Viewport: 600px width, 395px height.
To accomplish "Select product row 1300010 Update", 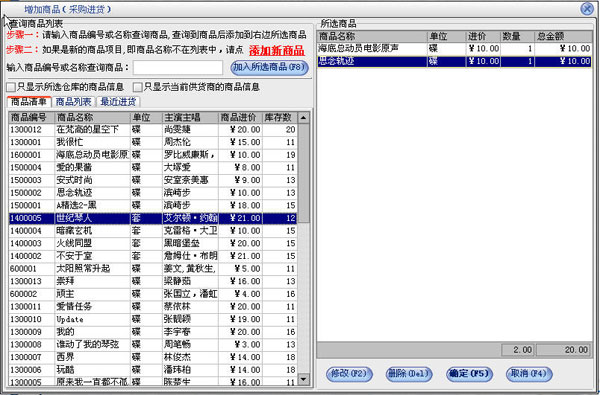I will [153, 319].
